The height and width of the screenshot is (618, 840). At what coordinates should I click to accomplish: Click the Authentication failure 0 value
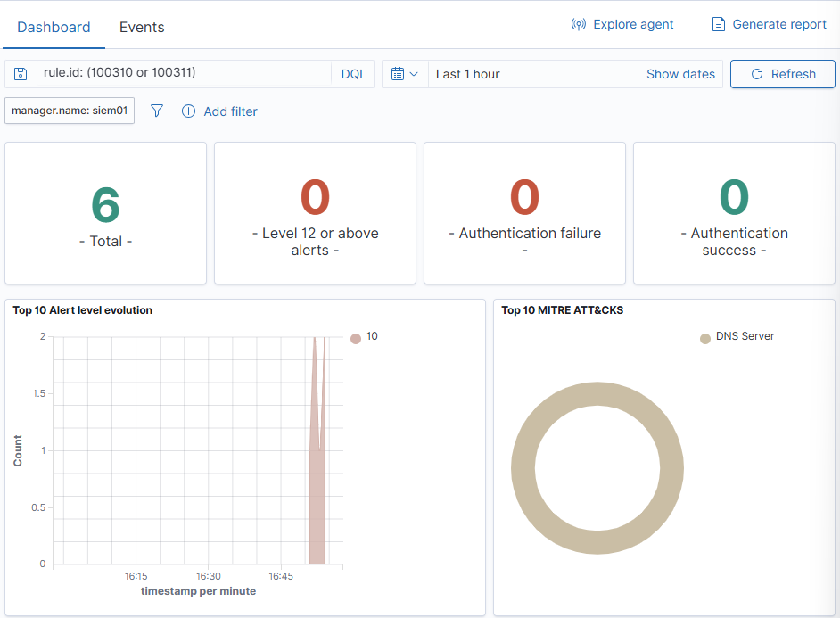point(524,196)
